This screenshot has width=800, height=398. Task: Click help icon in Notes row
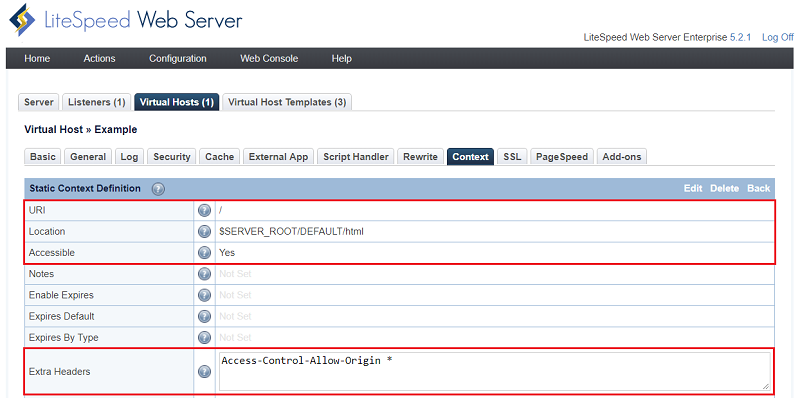point(204,274)
